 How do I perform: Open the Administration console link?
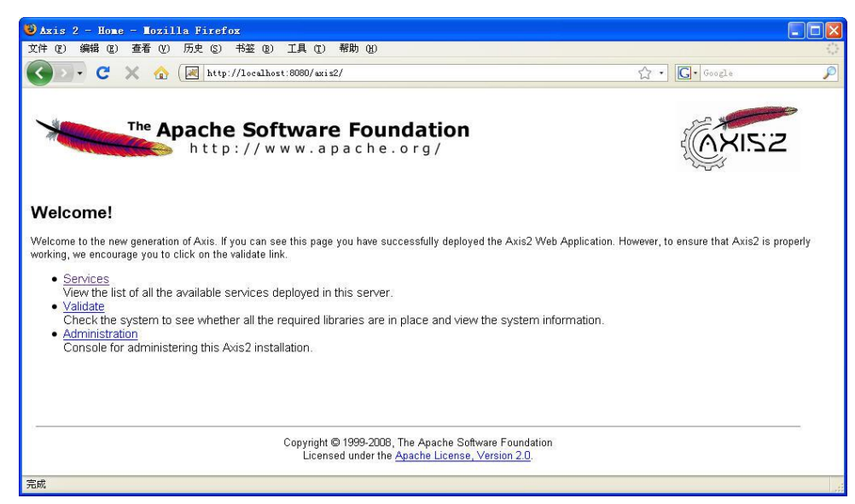point(100,333)
